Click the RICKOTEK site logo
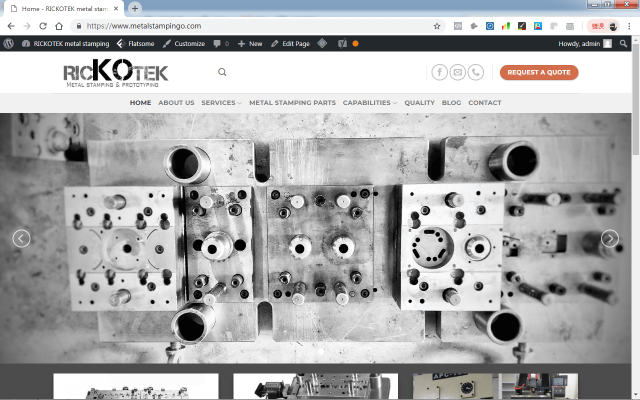 116,73
